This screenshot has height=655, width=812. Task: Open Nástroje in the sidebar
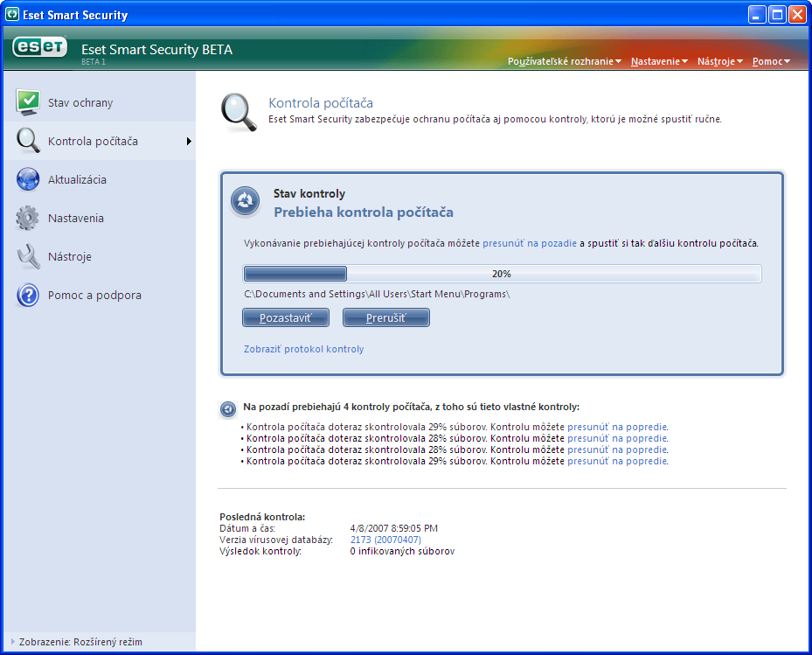tap(100, 256)
